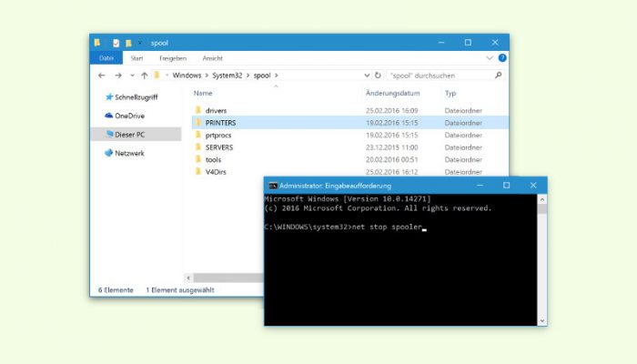Select the SERVERS folder
The height and width of the screenshot is (364, 637).
pos(219,147)
